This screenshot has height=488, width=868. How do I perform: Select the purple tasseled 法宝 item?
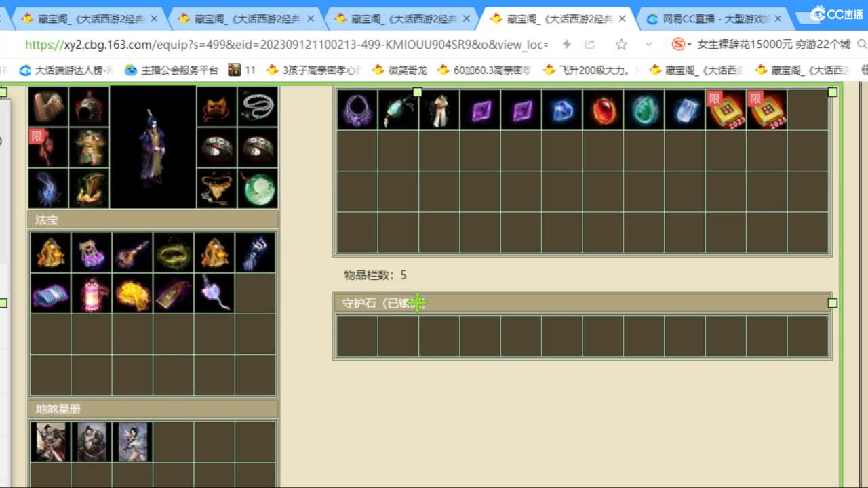point(92,253)
